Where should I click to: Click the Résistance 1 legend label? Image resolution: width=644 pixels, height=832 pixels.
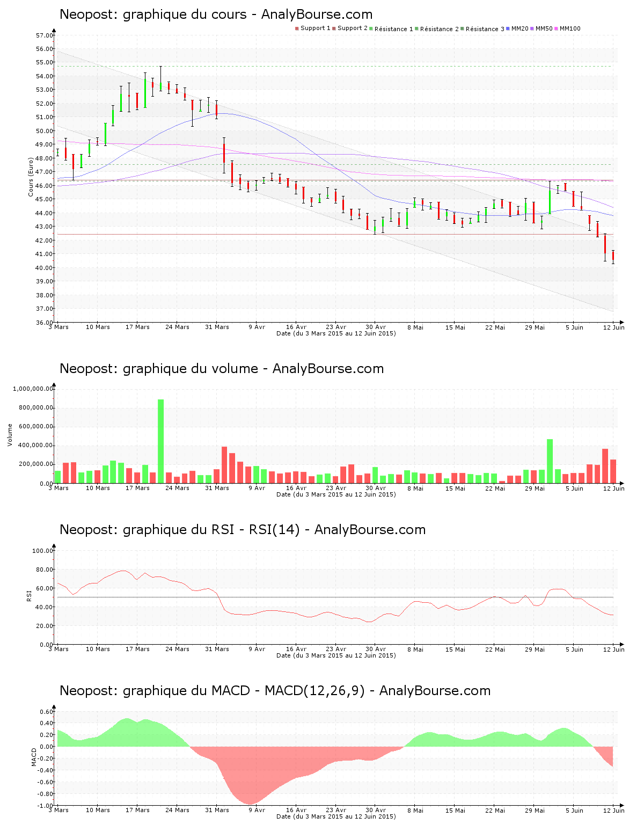click(x=393, y=29)
